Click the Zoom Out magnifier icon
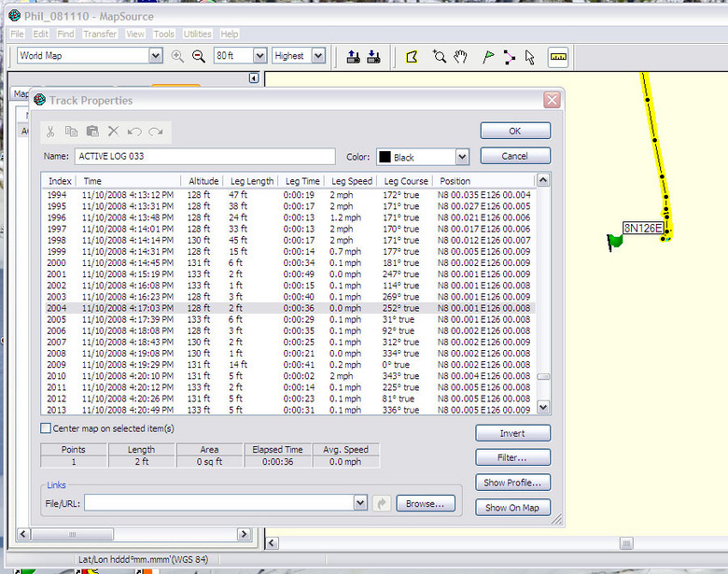 tap(199, 56)
